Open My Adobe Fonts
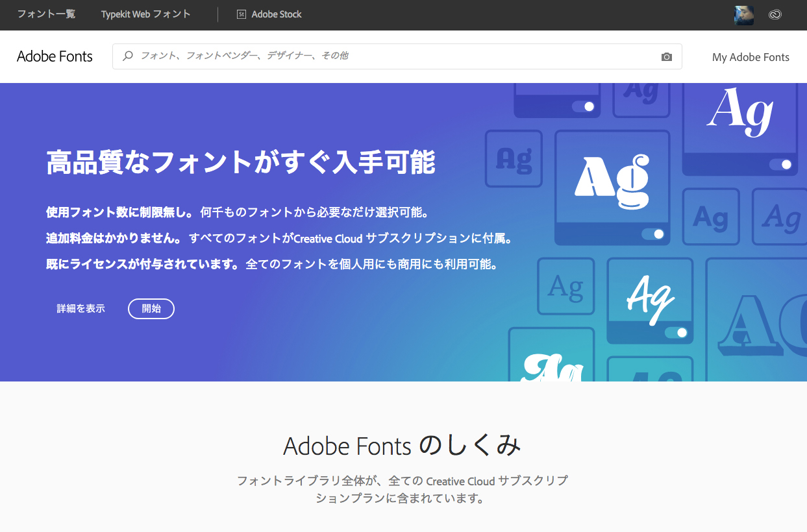This screenshot has height=532, width=807. pos(751,57)
